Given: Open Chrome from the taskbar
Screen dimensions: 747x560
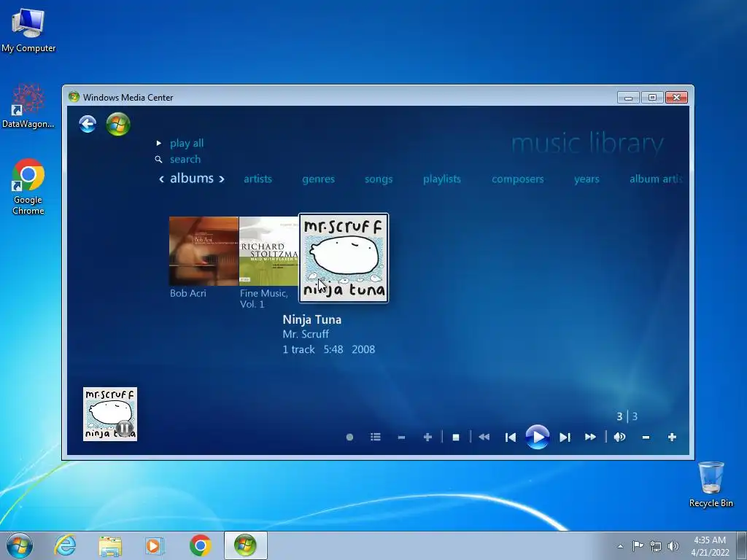Looking at the screenshot, I should pos(201,545).
